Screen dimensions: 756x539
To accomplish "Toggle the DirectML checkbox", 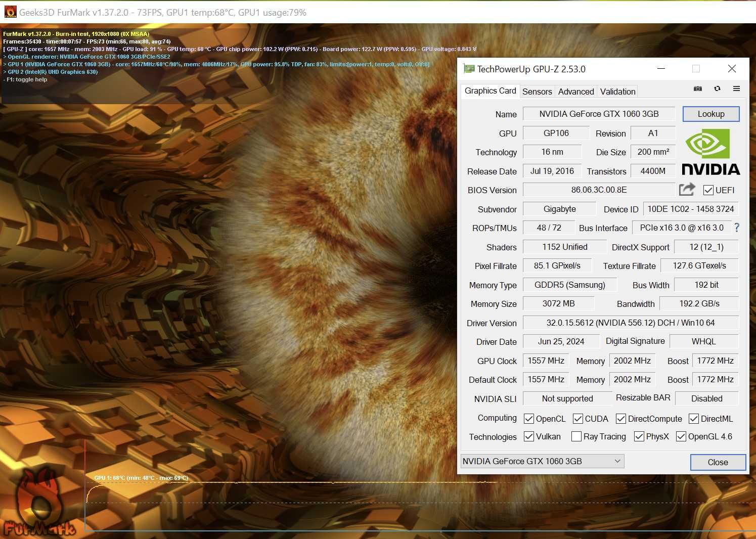I will (x=694, y=419).
